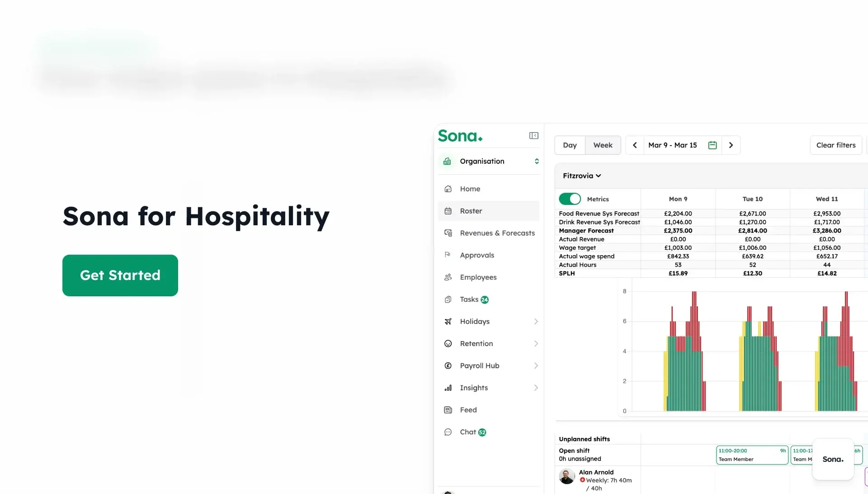The width and height of the screenshot is (868, 494).
Task: Disable the Metrics toggle
Action: click(570, 199)
